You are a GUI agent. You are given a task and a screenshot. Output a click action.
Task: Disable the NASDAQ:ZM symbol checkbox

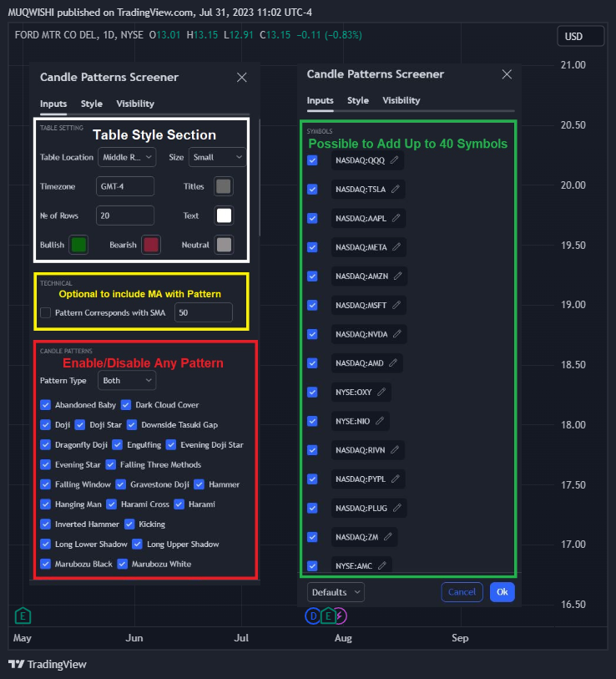(312, 537)
